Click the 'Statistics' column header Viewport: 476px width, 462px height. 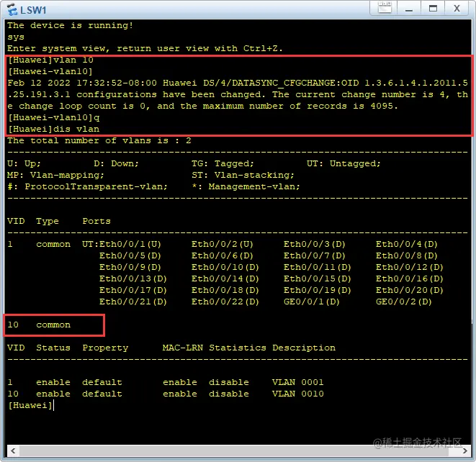coord(238,348)
